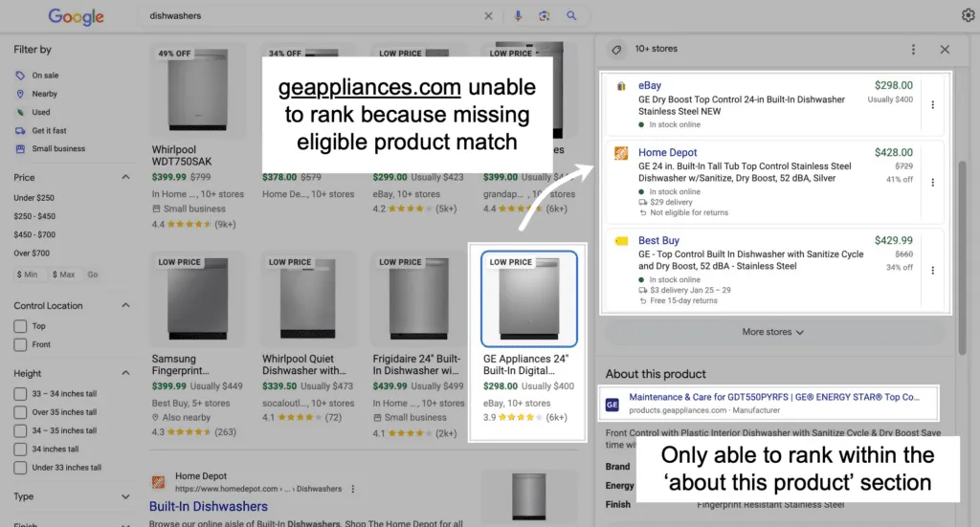This screenshot has width=980, height=527.
Task: Open the Built-In Dishwashers Home Depot link
Action: [x=208, y=506]
